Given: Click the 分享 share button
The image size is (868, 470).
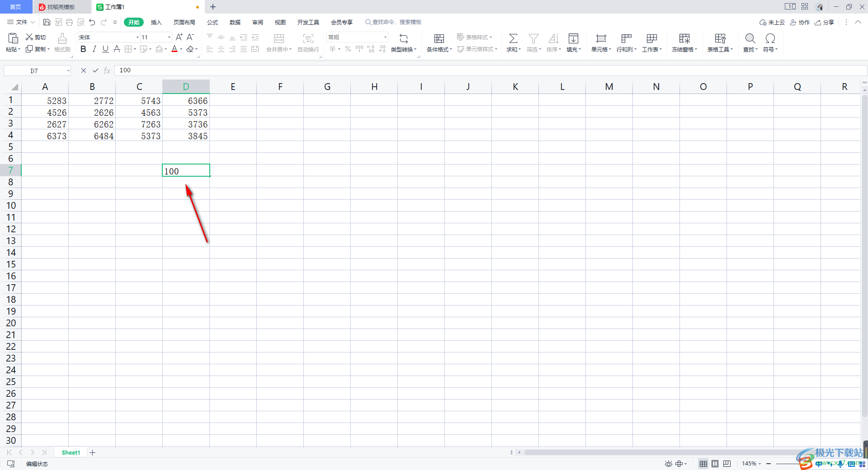Looking at the screenshot, I should (825, 22).
